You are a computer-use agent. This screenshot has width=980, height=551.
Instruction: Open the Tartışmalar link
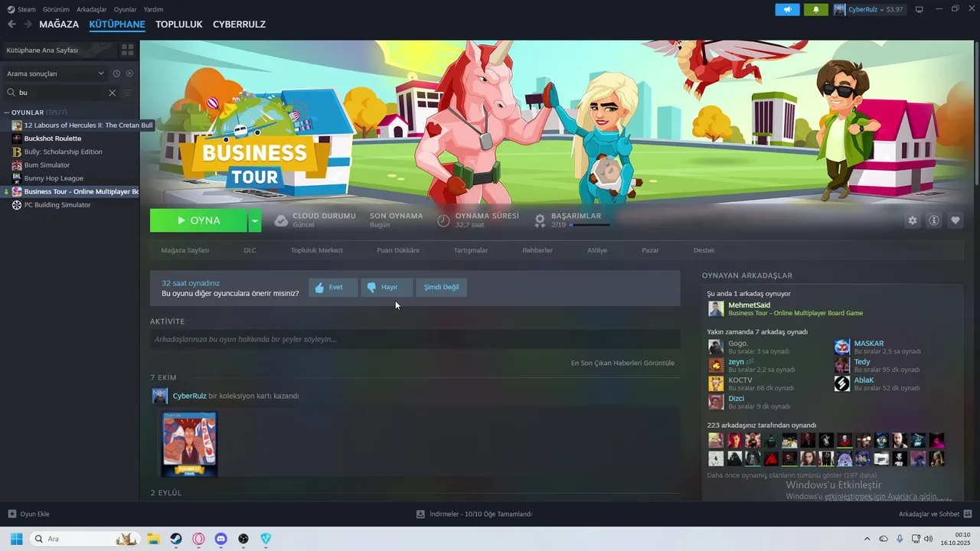[471, 250]
